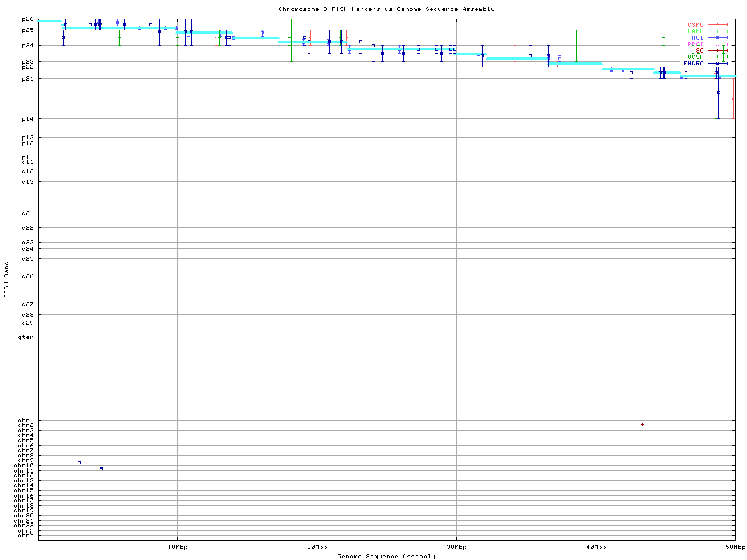This screenshot has height=560, width=747.
Task: Click the diamond data point near the chr1 row
Action: [x=642, y=425]
